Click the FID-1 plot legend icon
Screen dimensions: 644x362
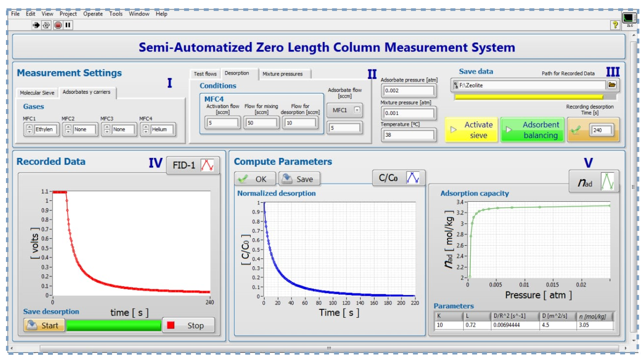207,165
